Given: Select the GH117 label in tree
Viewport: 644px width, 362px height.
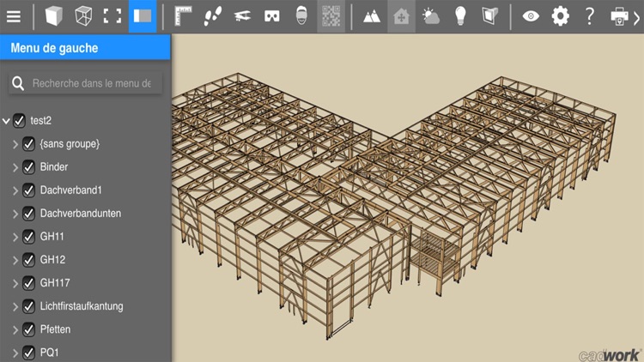Looking at the screenshot, I should 55,283.
